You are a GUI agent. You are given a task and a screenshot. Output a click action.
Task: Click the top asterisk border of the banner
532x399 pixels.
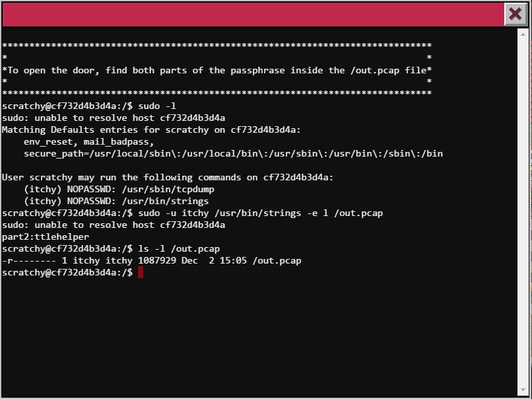(216, 46)
